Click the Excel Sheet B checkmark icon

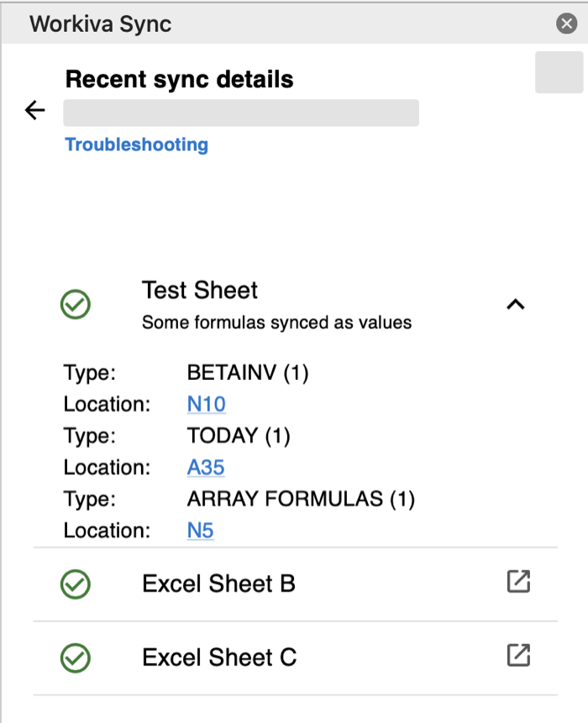tap(75, 584)
